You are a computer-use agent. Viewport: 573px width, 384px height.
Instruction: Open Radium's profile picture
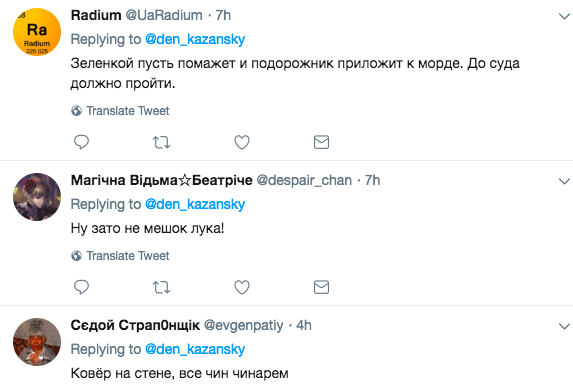pos(37,32)
